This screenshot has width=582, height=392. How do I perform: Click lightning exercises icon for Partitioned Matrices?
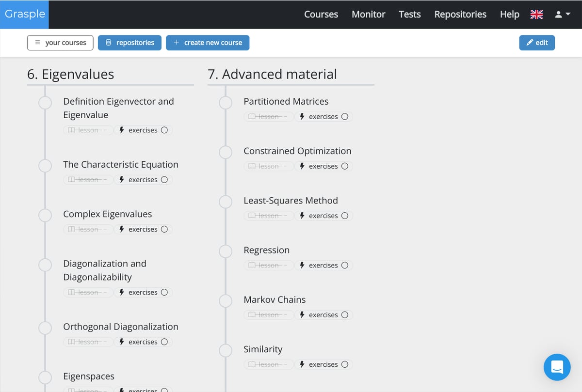pyautogui.click(x=302, y=117)
